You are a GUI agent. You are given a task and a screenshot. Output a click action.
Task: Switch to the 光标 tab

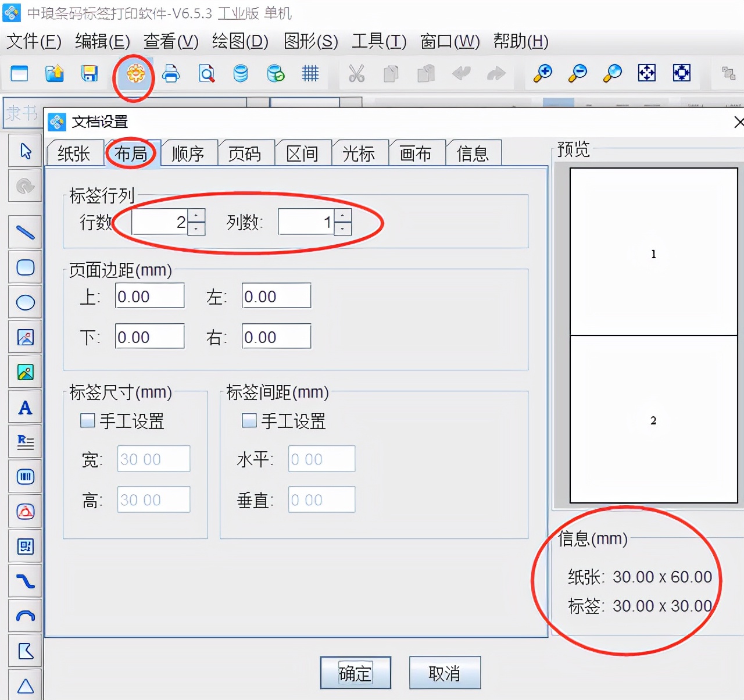click(359, 153)
